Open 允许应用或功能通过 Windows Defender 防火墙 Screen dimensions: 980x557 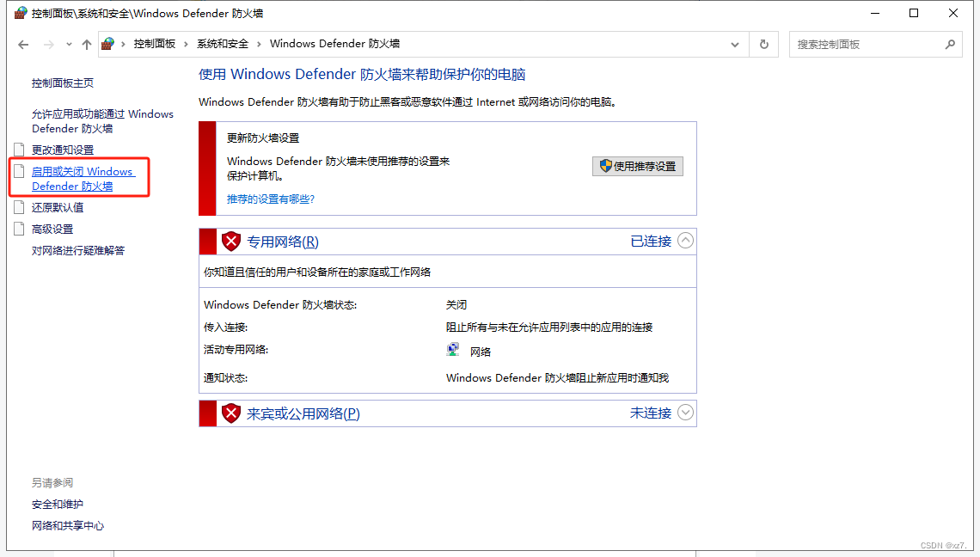coord(102,121)
